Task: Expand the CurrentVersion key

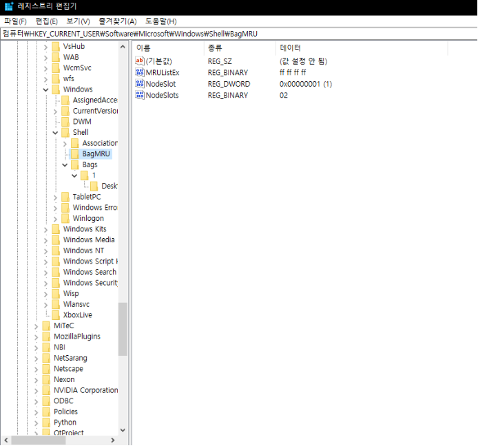Action: [x=55, y=111]
